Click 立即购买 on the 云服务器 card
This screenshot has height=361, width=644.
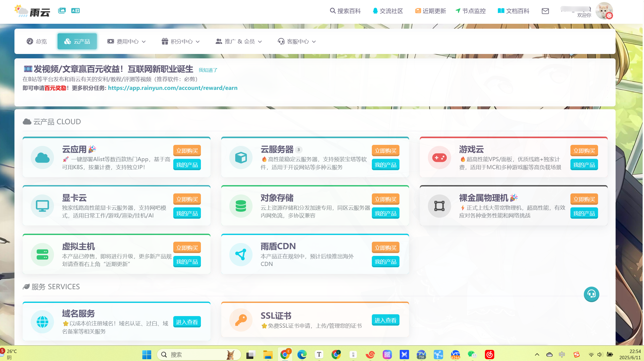pyautogui.click(x=385, y=151)
